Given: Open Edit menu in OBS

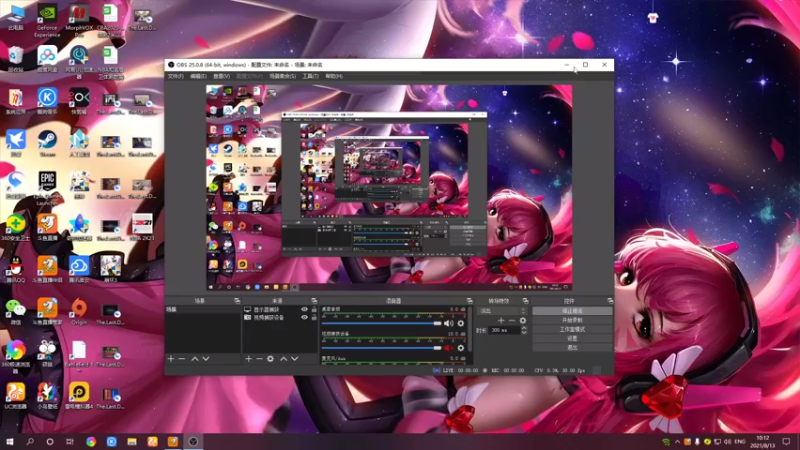Looking at the screenshot, I should pyautogui.click(x=198, y=76).
